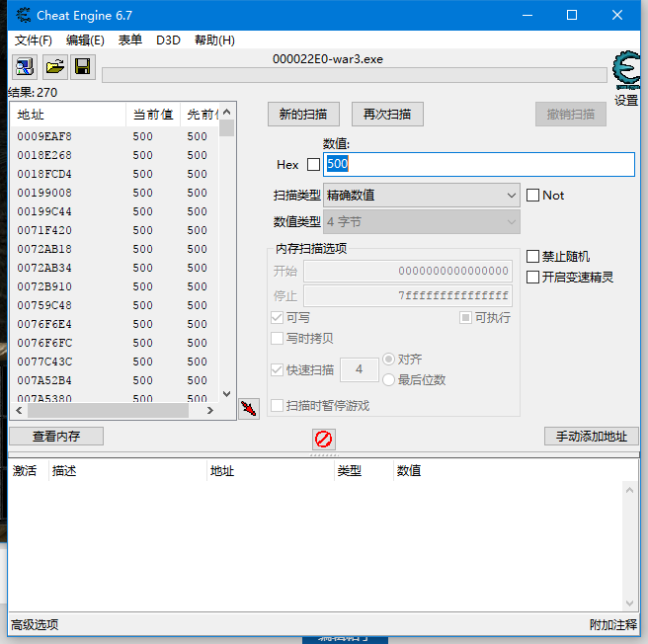Click the address table scroll down arrow
The width and height of the screenshot is (648, 644).
tap(629, 604)
